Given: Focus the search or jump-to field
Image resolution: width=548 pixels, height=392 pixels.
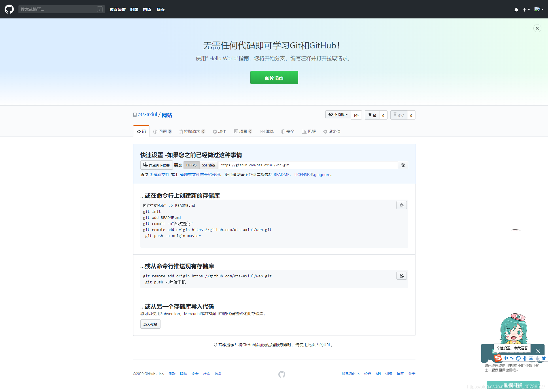Looking at the screenshot, I should 61,9.
